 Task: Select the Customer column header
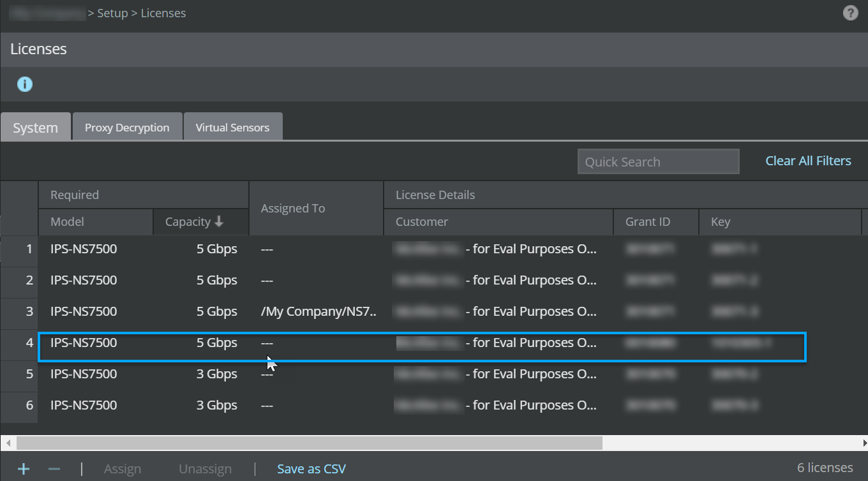498,222
